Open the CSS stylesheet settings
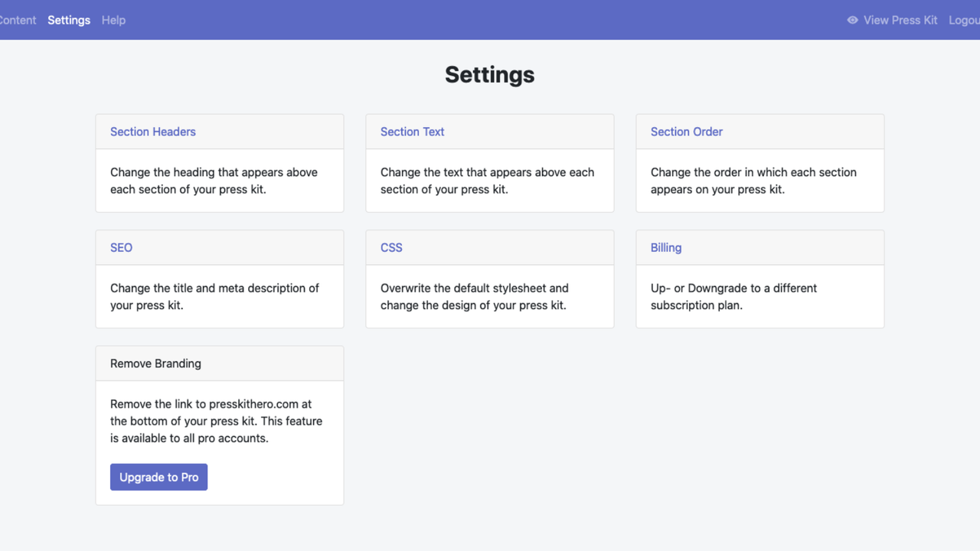Image resolution: width=980 pixels, height=551 pixels. click(390, 247)
